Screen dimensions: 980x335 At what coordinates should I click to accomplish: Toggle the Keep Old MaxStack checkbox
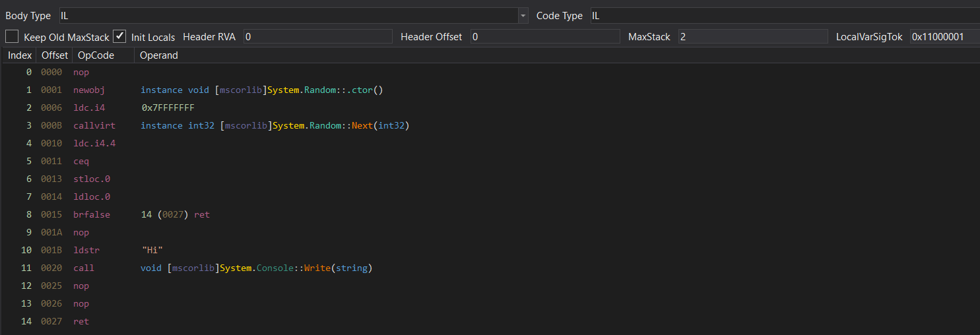(x=12, y=36)
